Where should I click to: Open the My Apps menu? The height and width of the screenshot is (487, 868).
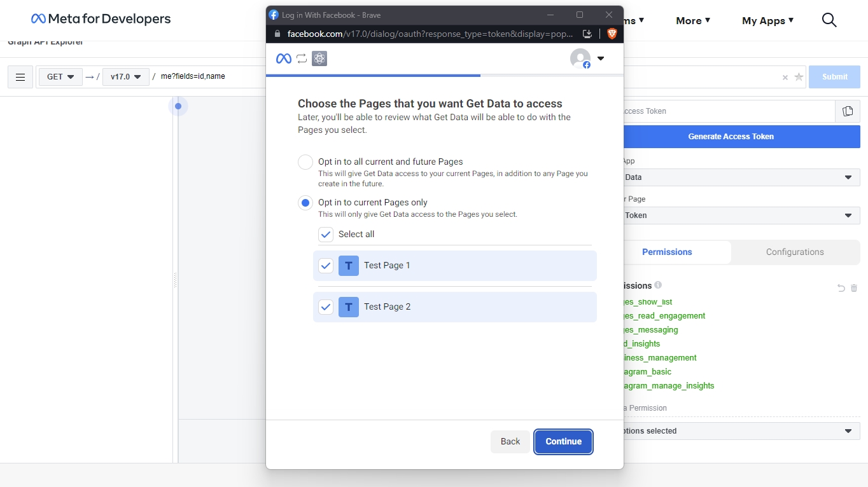click(x=767, y=20)
